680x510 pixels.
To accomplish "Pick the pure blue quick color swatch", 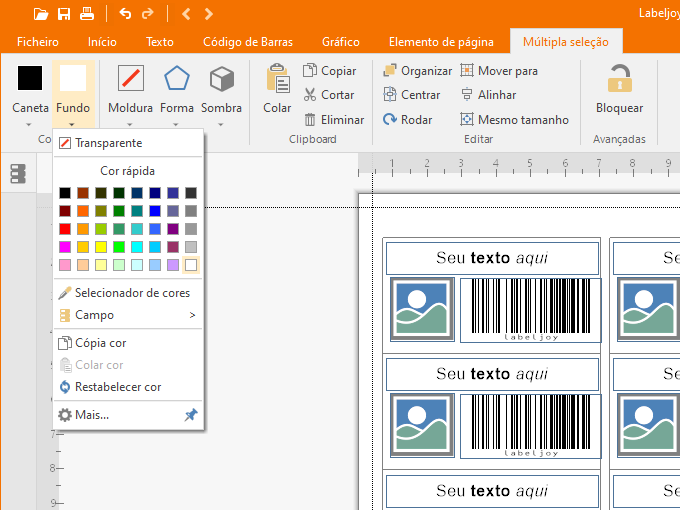I will pyautogui.click(x=155, y=211).
